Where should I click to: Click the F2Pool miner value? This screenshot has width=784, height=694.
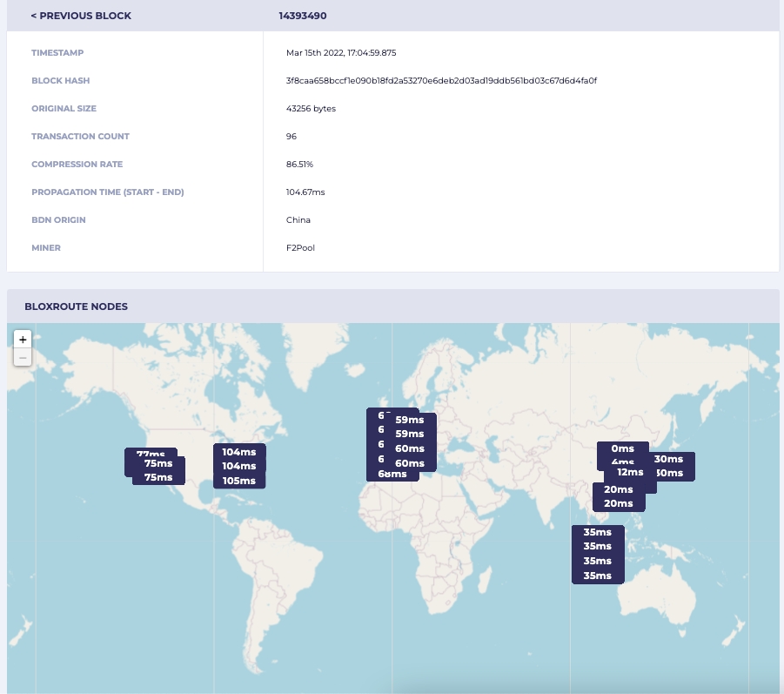click(x=300, y=247)
